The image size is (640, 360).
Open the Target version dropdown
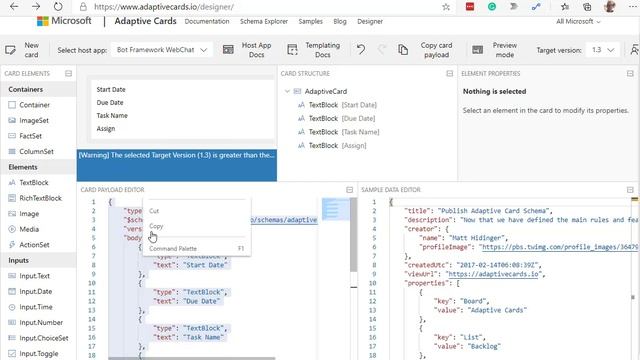click(602, 50)
